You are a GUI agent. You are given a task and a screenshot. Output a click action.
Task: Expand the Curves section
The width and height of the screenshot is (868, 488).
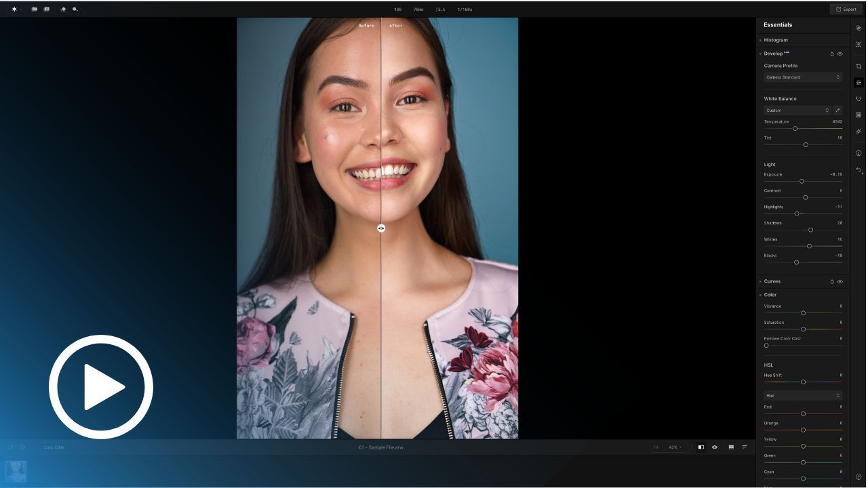[760, 281]
